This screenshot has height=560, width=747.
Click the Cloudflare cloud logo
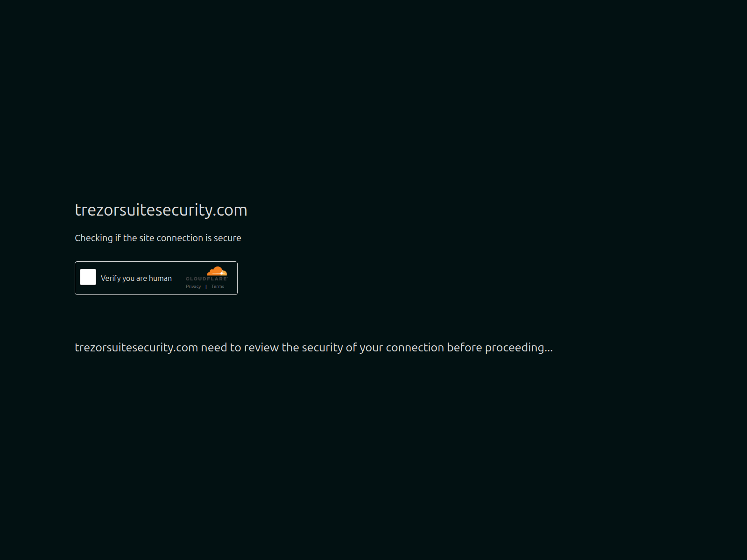pyautogui.click(x=217, y=271)
